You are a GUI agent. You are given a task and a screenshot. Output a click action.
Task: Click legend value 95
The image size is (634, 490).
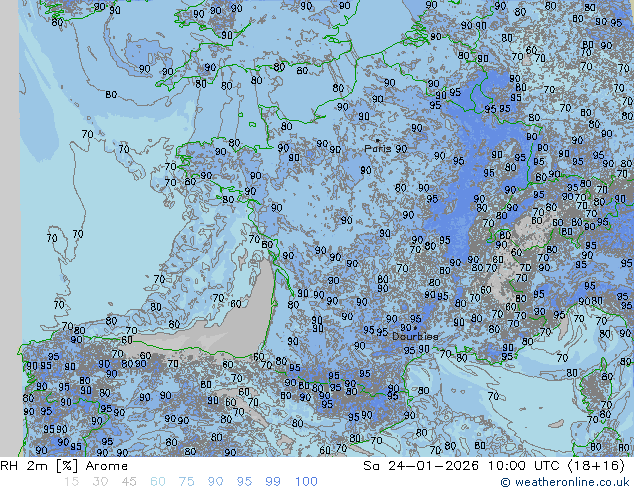(x=244, y=482)
